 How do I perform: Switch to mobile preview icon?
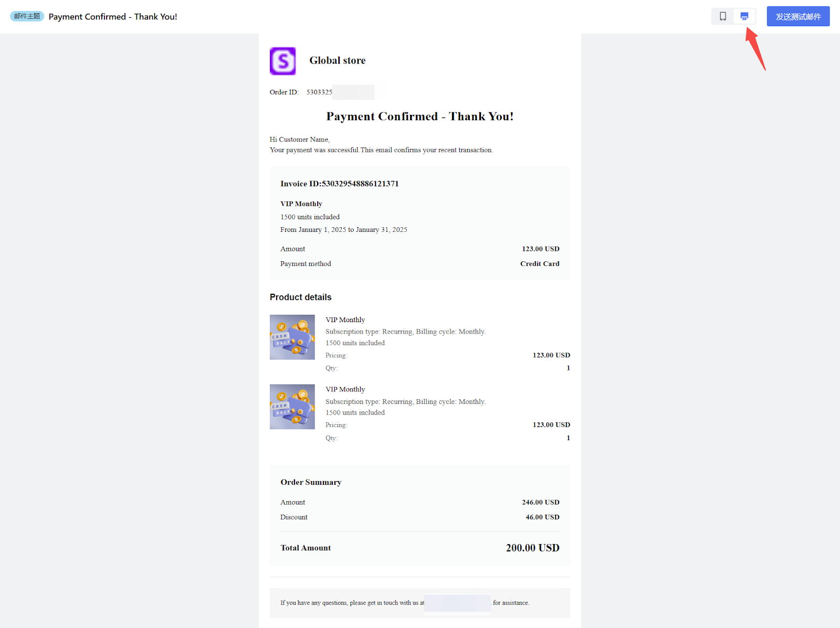point(723,16)
